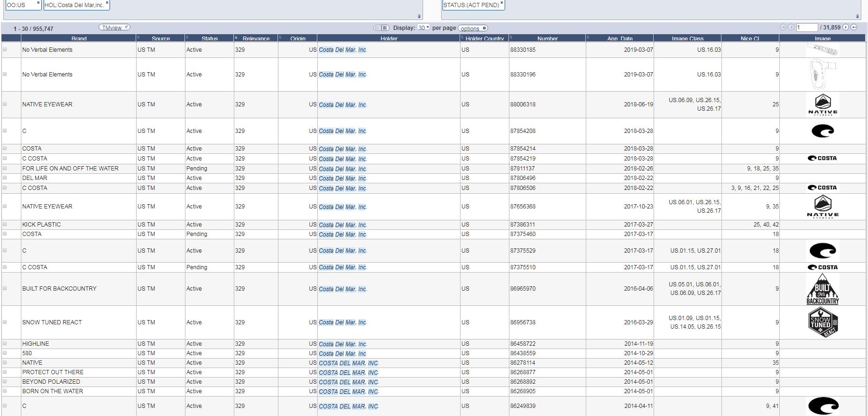Jump to the last results page
Image resolution: width=868 pixels, height=416 pixels.
(854, 28)
